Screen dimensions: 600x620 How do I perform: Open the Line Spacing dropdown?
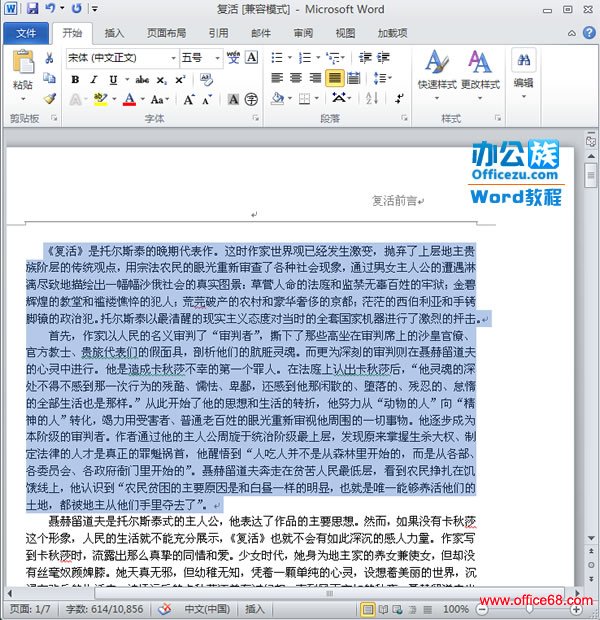pos(382,78)
